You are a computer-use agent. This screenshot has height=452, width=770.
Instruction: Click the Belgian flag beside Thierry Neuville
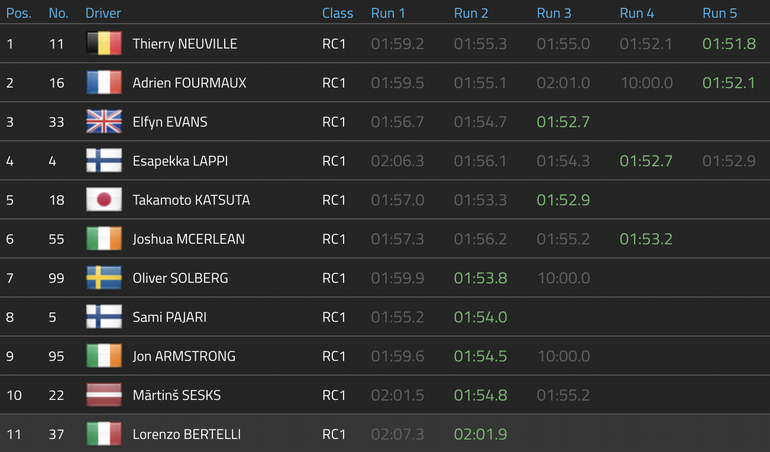pyautogui.click(x=104, y=44)
